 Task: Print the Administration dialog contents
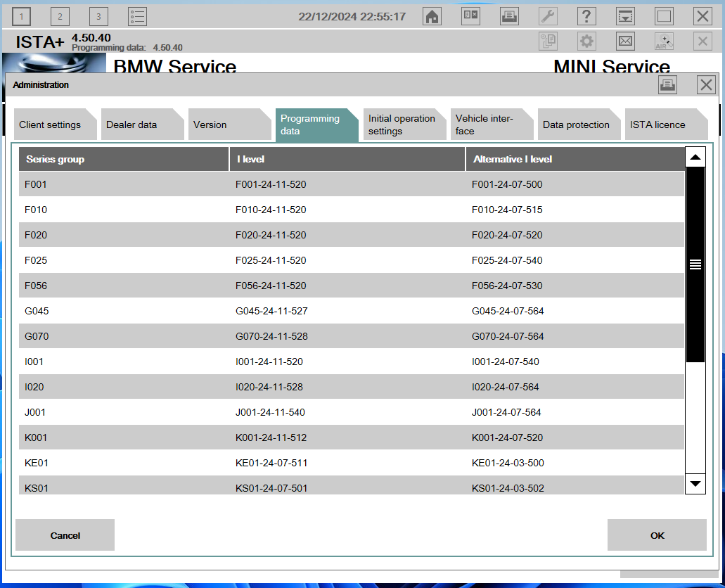coord(667,85)
